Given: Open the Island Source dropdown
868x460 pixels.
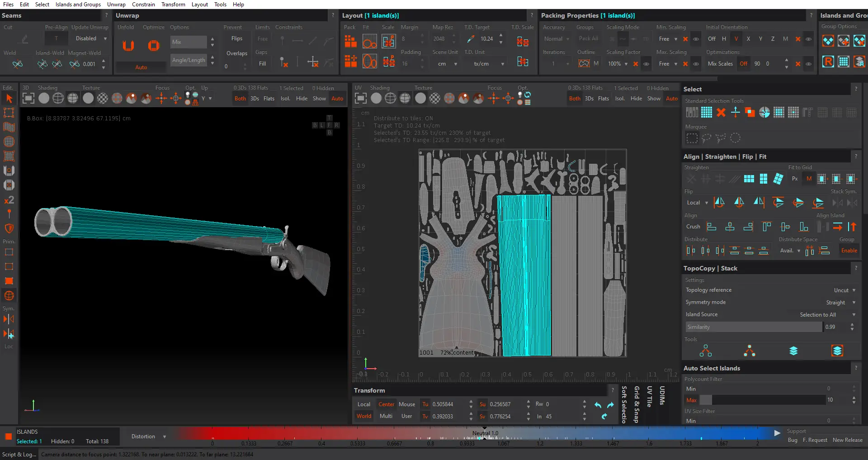Looking at the screenshot, I should coord(822,315).
